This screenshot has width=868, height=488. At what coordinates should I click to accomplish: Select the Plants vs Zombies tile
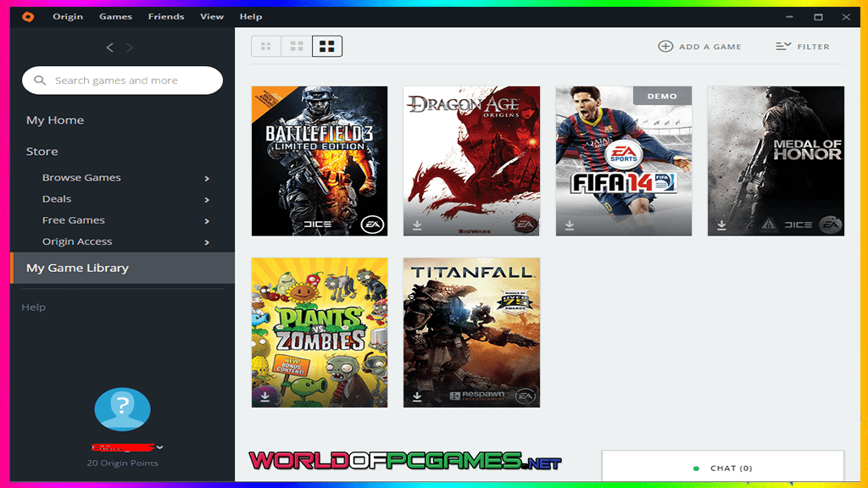tap(320, 332)
